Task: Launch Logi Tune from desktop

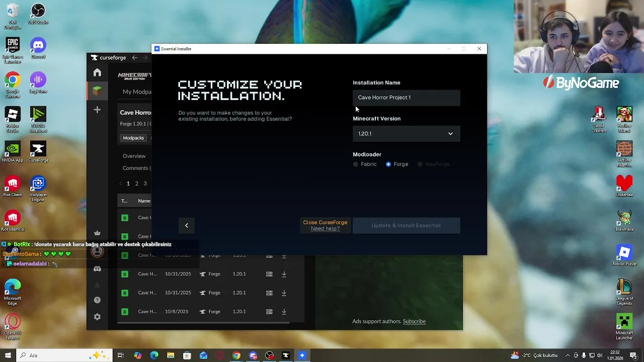Action: point(38,83)
